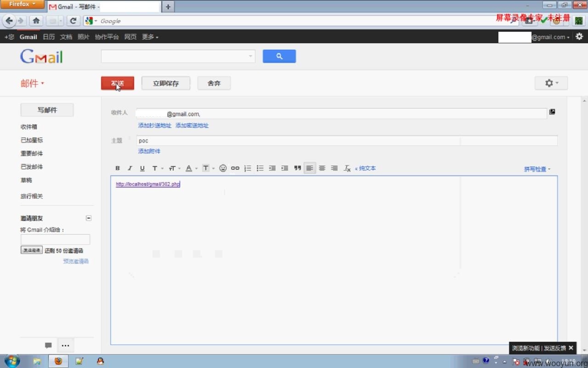Viewport: 588px width, 368px height.
Task: Open 日历 calendar in Google bar
Action: pyautogui.click(x=49, y=37)
